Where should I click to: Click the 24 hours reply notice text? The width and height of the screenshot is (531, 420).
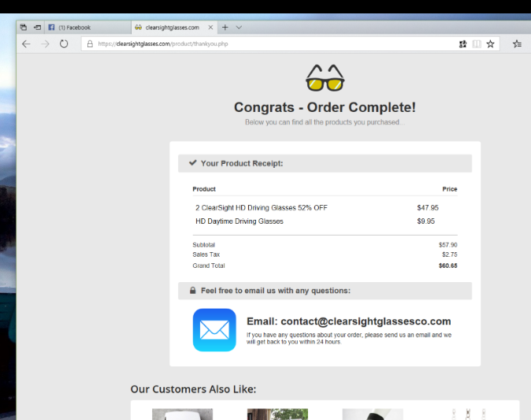coord(349,338)
